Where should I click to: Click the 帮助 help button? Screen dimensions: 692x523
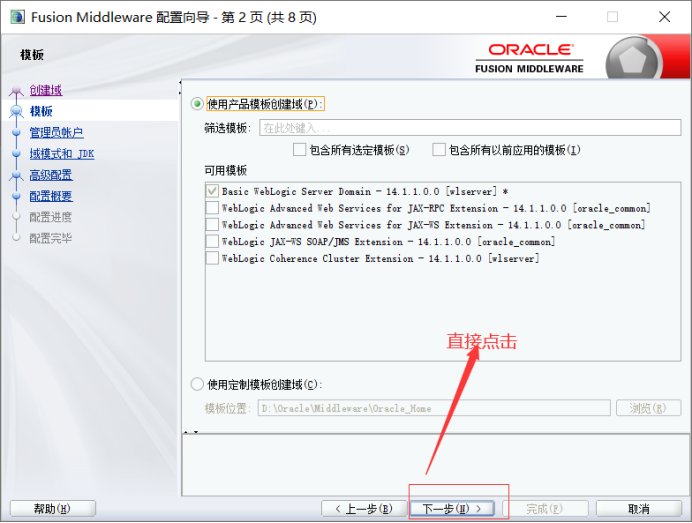pos(52,508)
